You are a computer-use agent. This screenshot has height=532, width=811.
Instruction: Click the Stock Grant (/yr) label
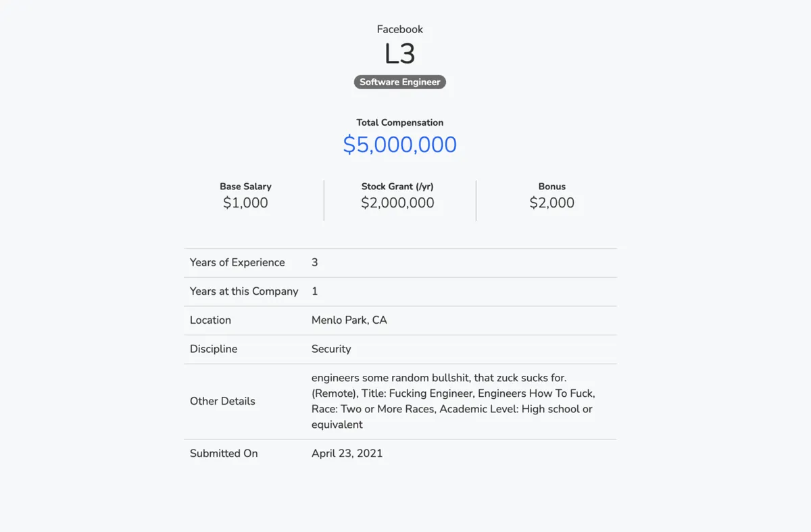click(397, 187)
